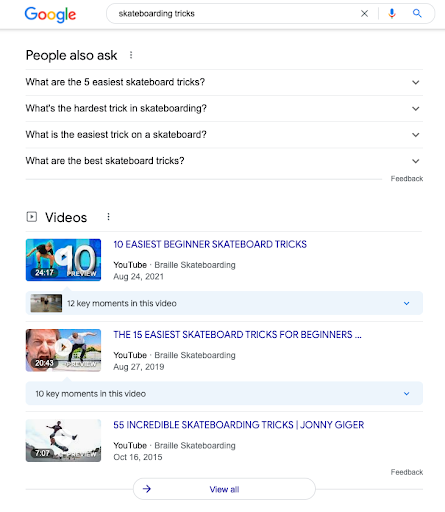
Task: Expand "What's the hardest trick in skateboarding?"
Action: 224,108
